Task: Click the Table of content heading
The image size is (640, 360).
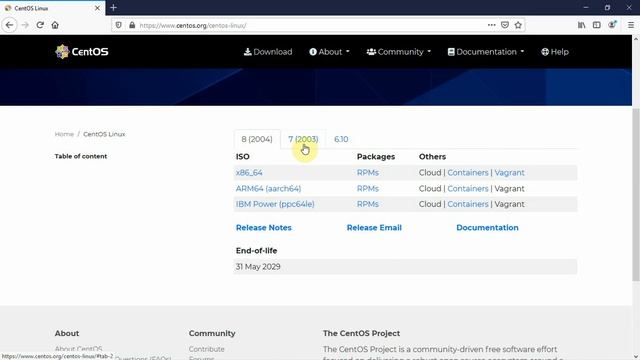Action: point(81,156)
